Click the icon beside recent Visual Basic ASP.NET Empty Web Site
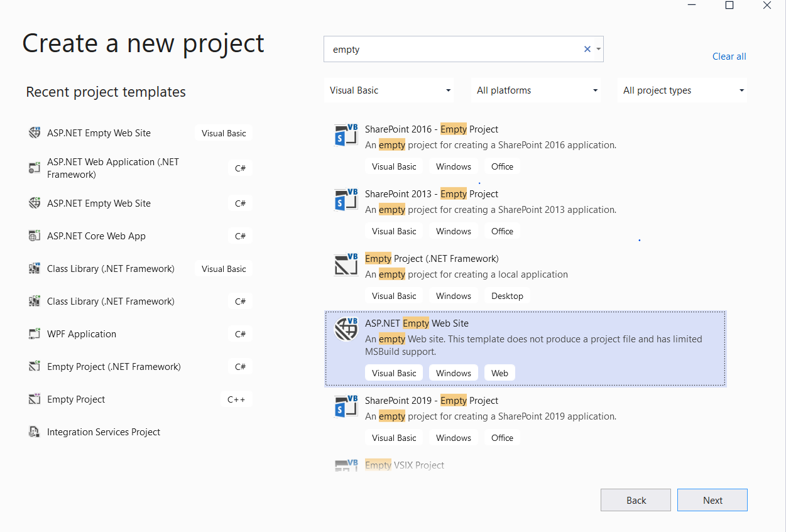Viewport: 786px width, 532px height. tap(35, 133)
